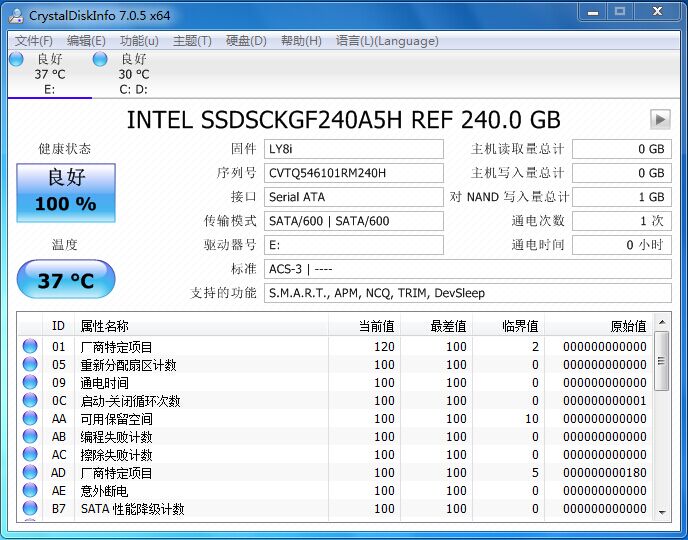Image resolution: width=688 pixels, height=540 pixels.
Task: Click status orb in row AD 厂商特定项目
Action: click(30, 472)
